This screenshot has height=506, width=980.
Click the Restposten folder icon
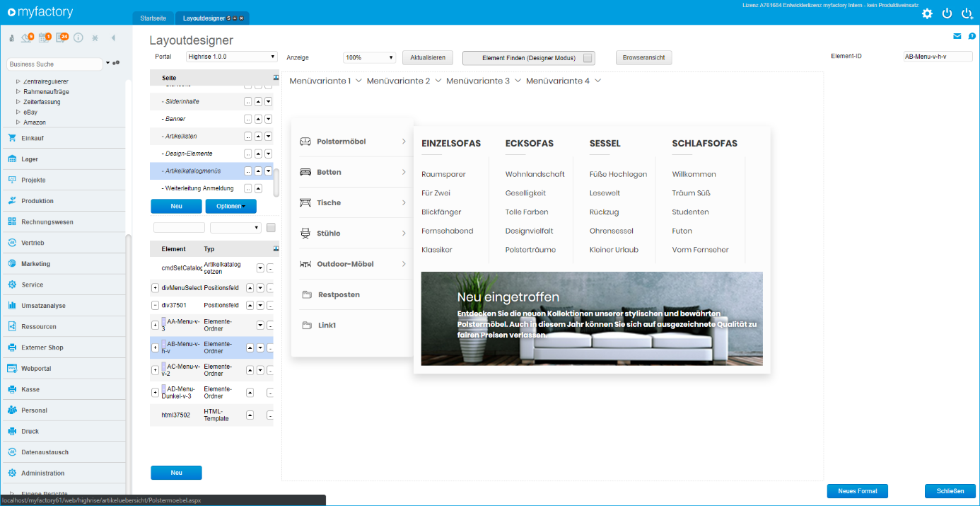[307, 294]
